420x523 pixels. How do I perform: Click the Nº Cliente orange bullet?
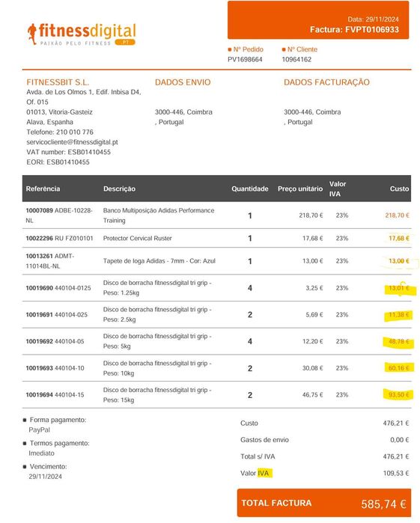pos(284,49)
